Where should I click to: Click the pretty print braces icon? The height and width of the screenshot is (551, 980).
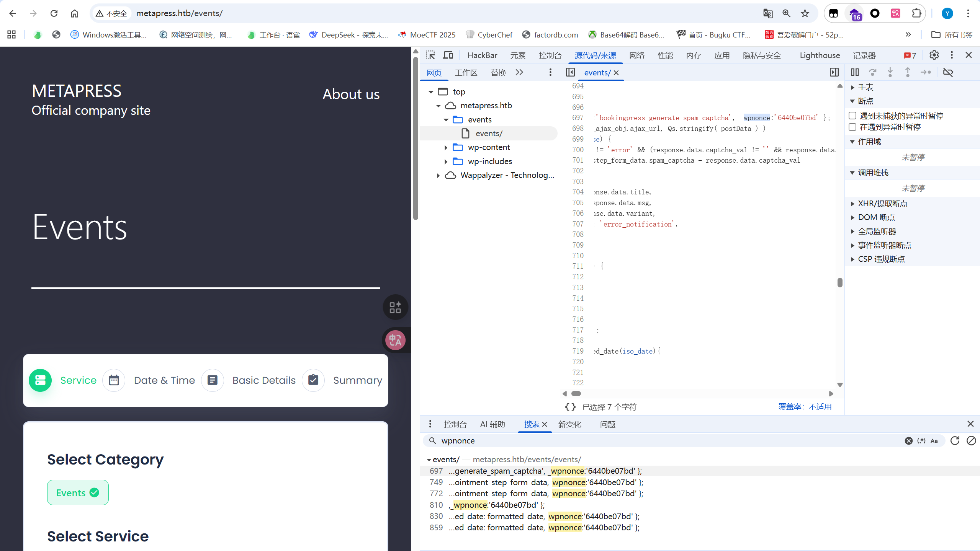tap(570, 407)
